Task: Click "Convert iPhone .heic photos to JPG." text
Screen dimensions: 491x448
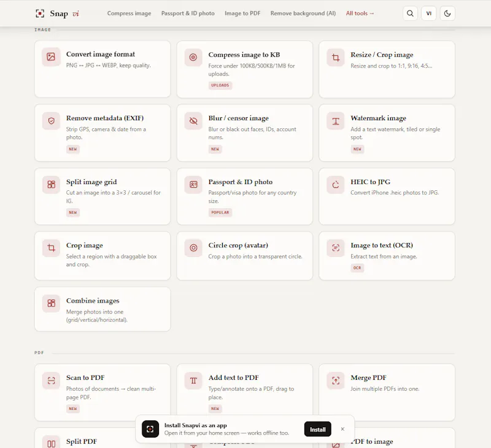Action: coord(395,193)
